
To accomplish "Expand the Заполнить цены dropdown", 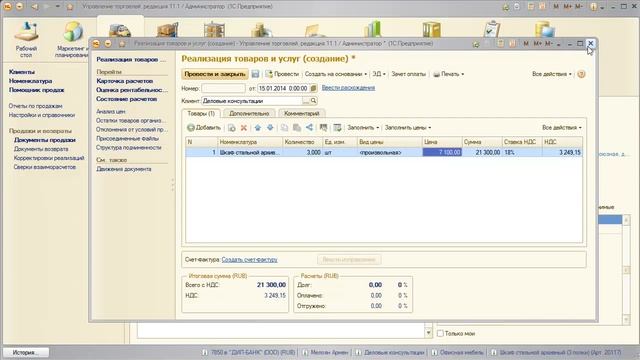I will click(x=408, y=128).
